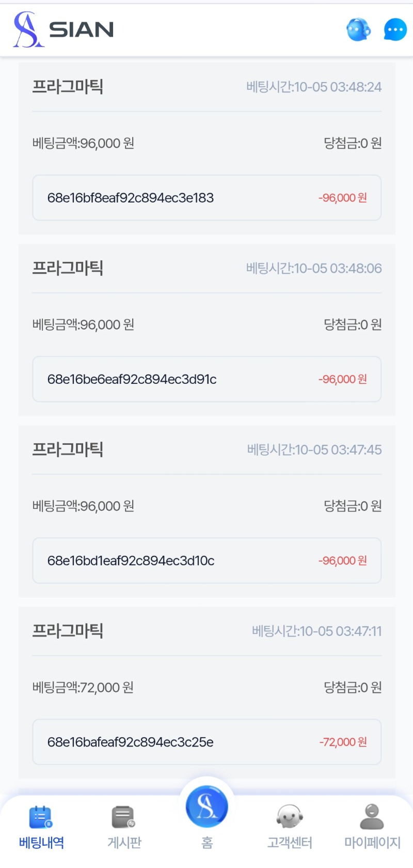Select the 프라그마틱 entry timed 03:47:11
This screenshot has width=413, height=868.
(x=68, y=630)
